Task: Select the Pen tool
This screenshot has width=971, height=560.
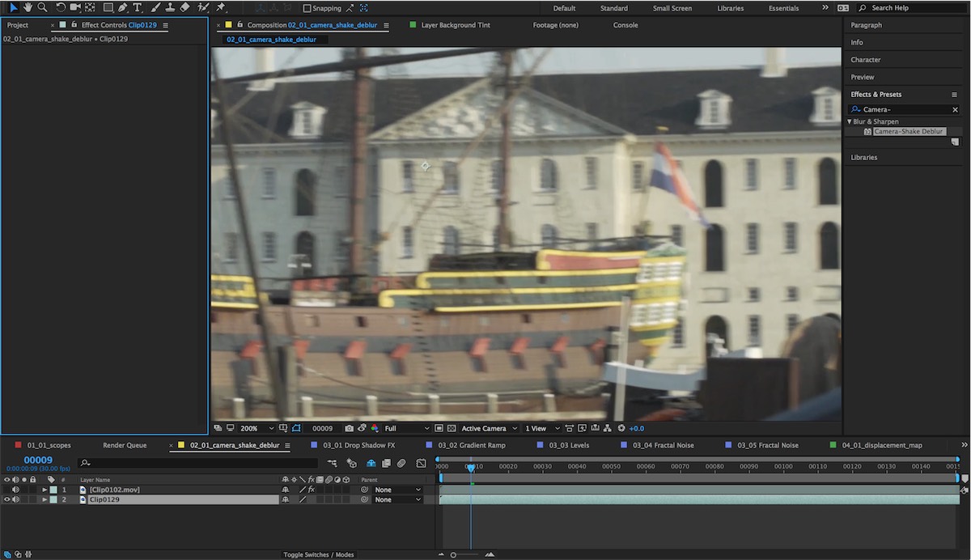Action: coord(122,7)
